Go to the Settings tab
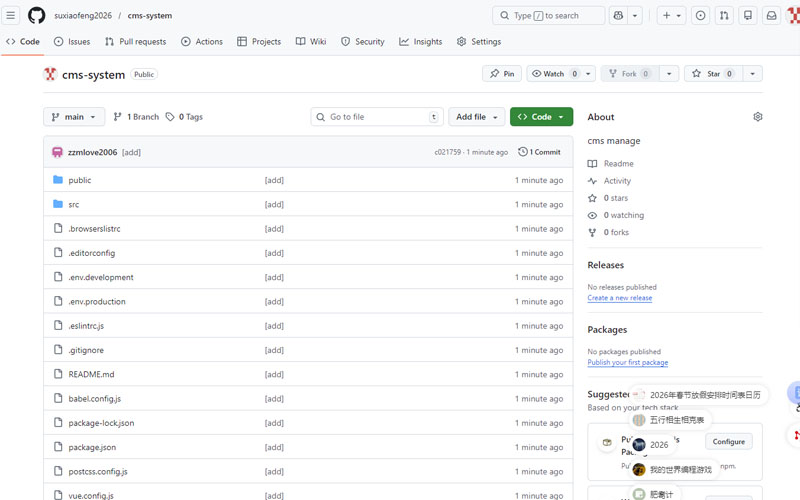The image size is (800, 500). [x=479, y=42]
